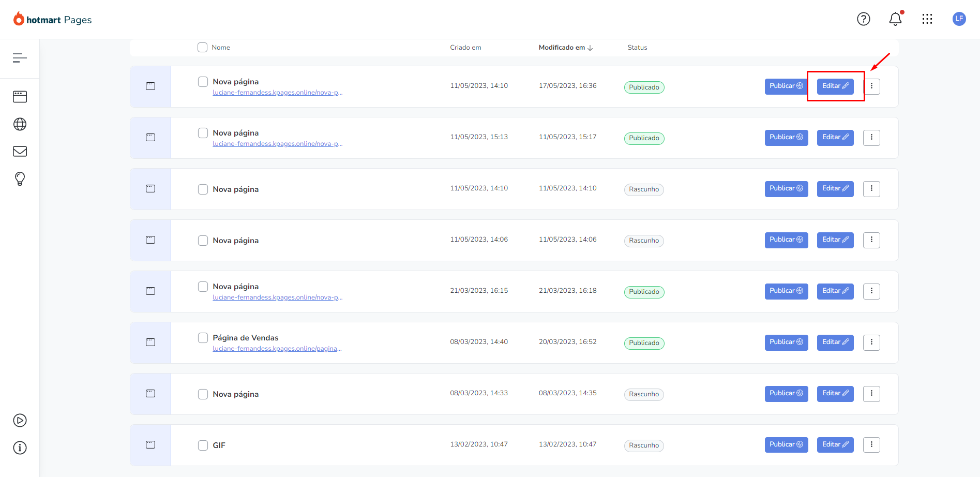Open the apps grid menu
The width and height of the screenshot is (980, 477).
tap(927, 19)
